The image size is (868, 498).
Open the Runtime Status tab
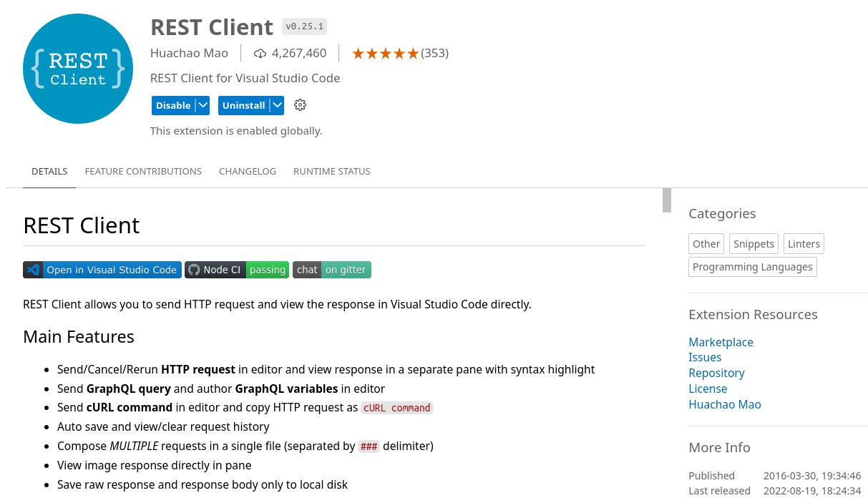pyautogui.click(x=332, y=172)
